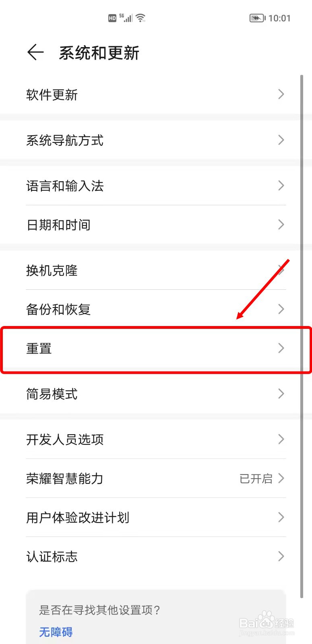
Task: Click the vertical scrollbar on the right
Action: point(302,336)
